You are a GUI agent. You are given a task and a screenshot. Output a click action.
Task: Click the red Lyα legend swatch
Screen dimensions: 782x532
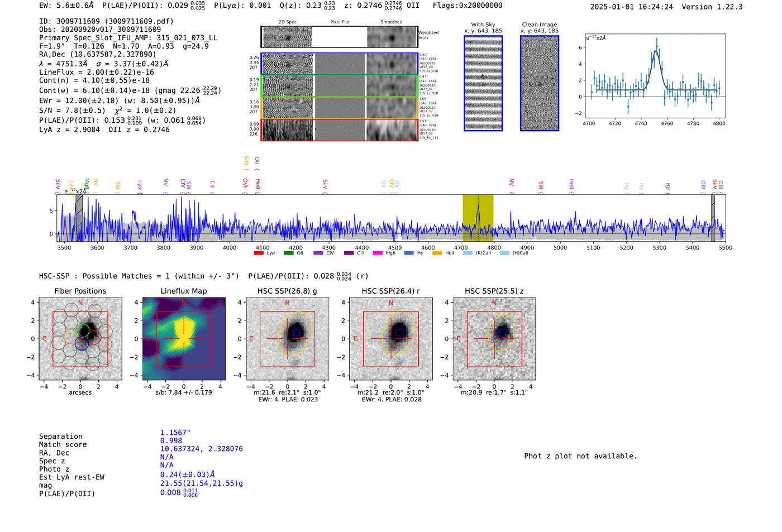click(258, 253)
